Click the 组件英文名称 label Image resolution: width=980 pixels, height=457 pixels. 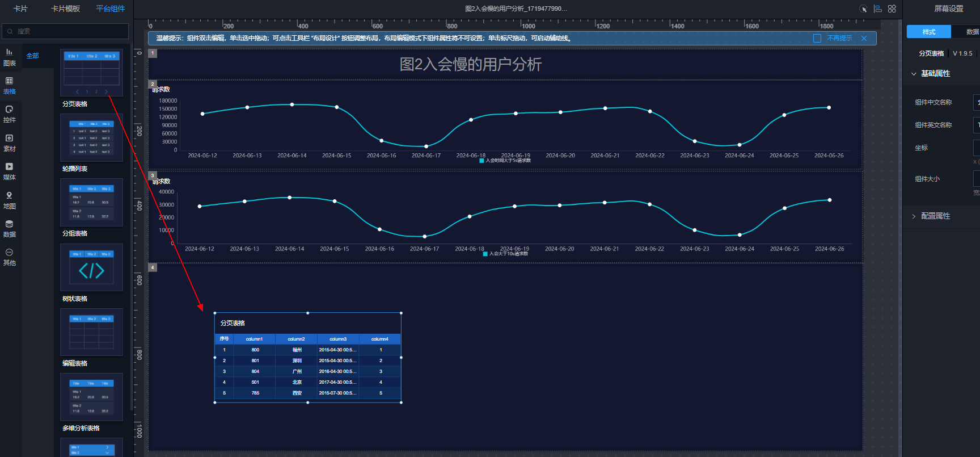[x=933, y=125]
